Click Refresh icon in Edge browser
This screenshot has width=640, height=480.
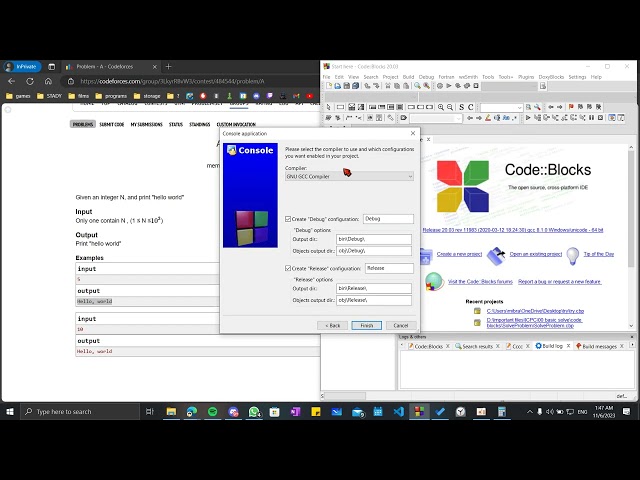tap(30, 81)
